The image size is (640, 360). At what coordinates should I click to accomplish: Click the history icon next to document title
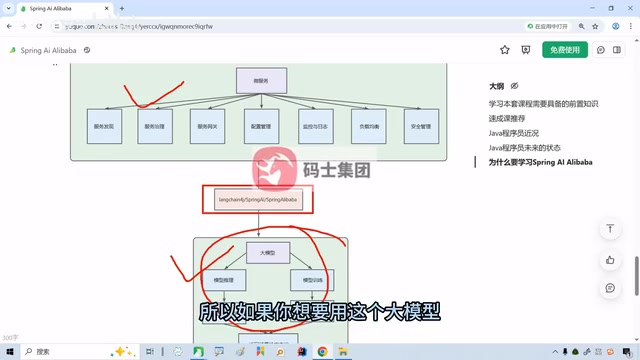(87, 50)
